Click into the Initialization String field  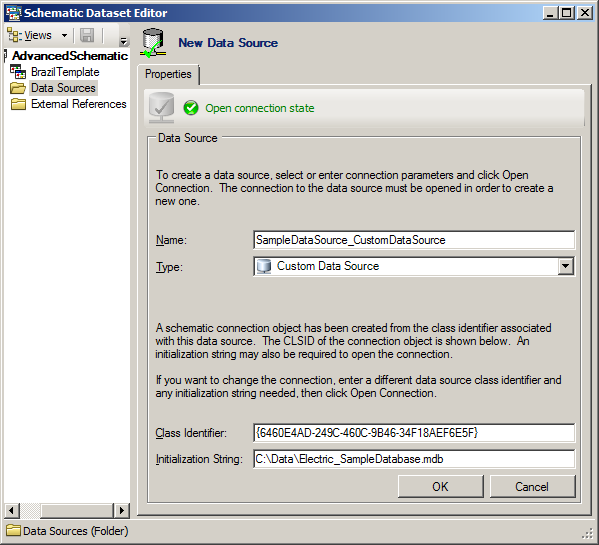point(414,459)
